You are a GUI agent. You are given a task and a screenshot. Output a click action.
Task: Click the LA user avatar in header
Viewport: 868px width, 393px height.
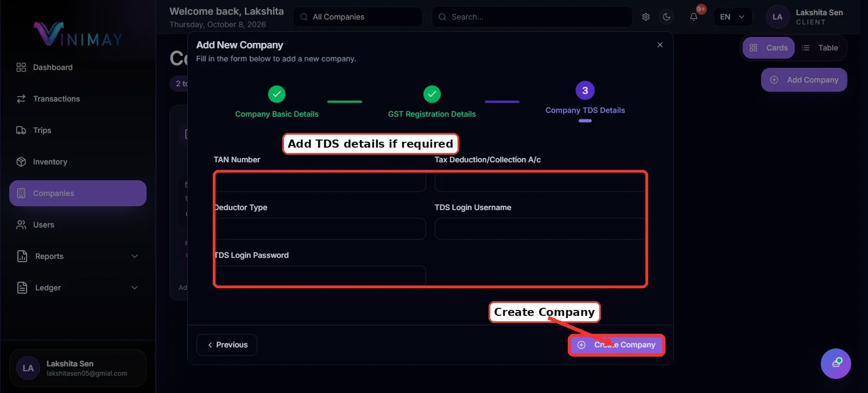[777, 17]
